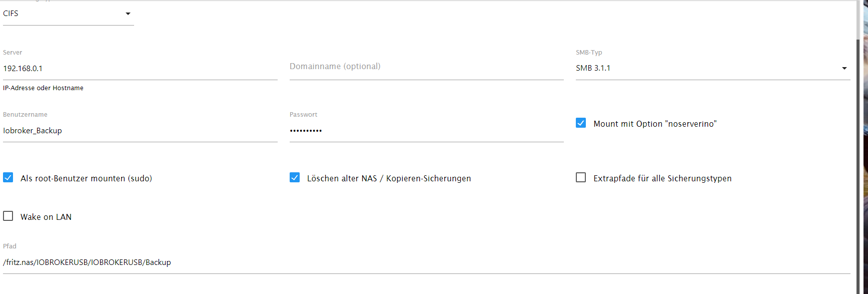Uncheck Mount mit Option "noserverino"

[x=581, y=123]
